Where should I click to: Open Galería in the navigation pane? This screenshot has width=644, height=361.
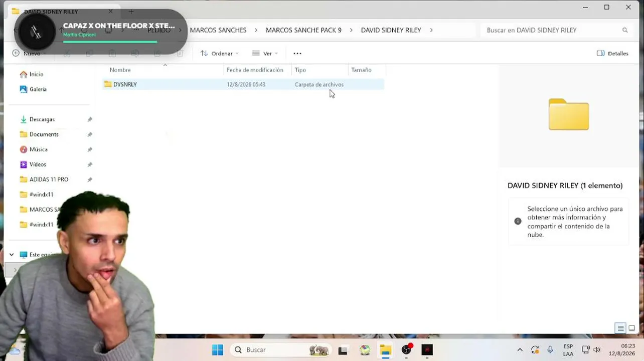pos(38,89)
